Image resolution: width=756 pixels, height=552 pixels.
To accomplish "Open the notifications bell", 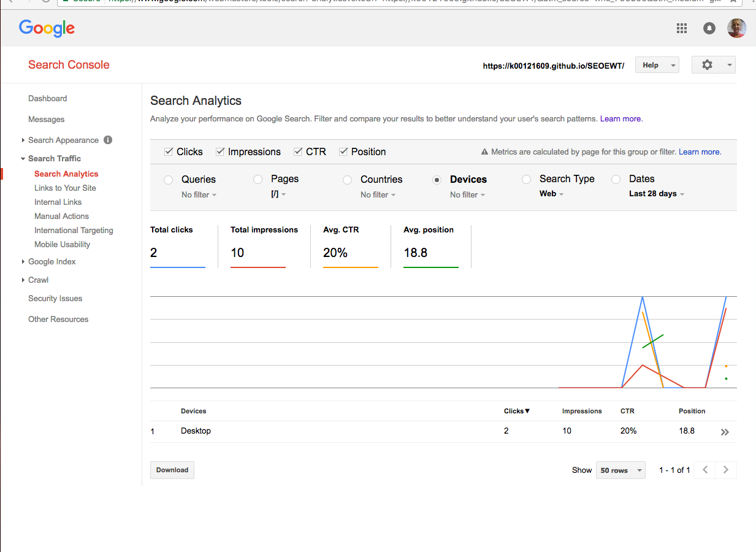I will tap(709, 28).
